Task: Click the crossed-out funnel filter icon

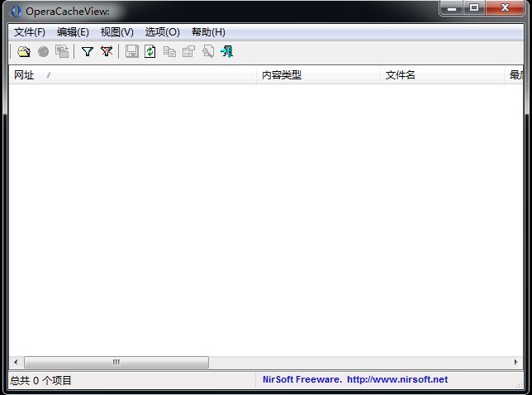Action: click(107, 51)
